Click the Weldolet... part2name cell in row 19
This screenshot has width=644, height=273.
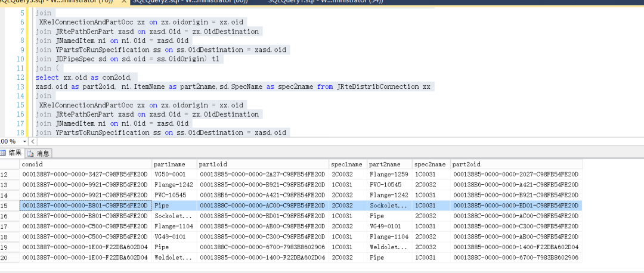[389, 247]
